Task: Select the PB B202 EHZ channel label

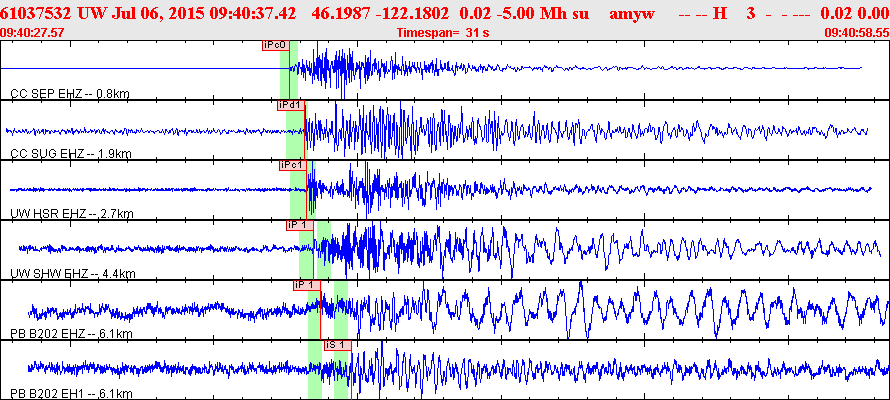Action: tap(71, 334)
